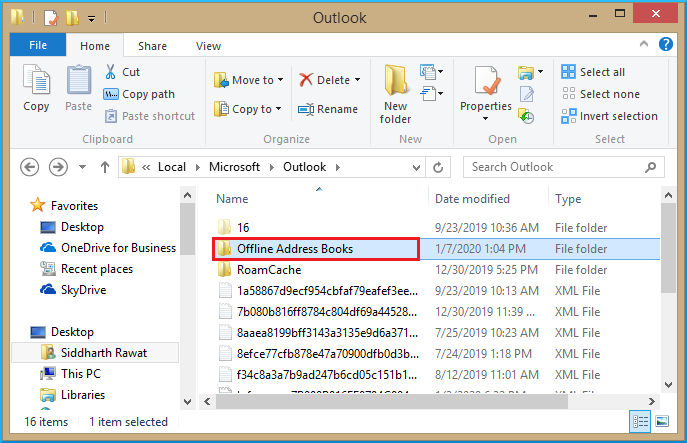The height and width of the screenshot is (443, 687).
Task: Expand the chevron after Outlook in address bar
Action: [337, 167]
